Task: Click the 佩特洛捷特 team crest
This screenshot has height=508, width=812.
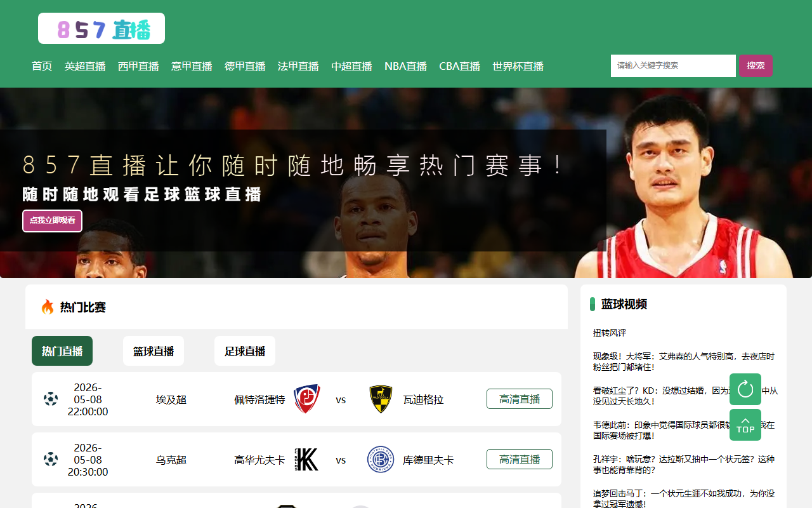Action: tap(307, 399)
